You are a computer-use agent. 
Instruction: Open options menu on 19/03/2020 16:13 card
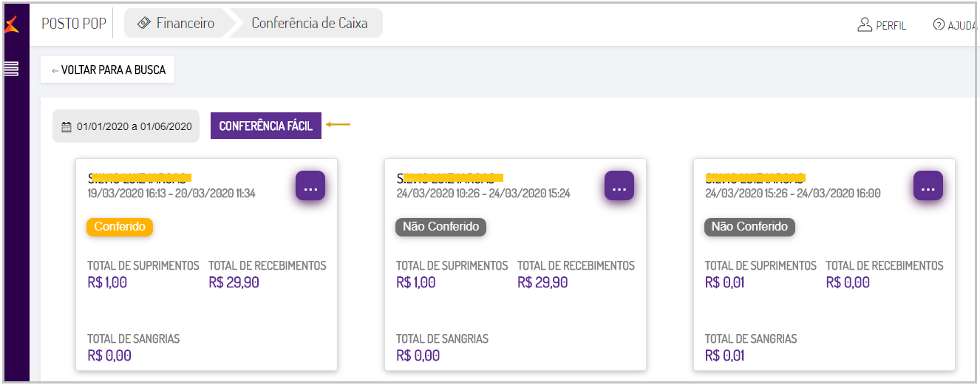click(310, 185)
